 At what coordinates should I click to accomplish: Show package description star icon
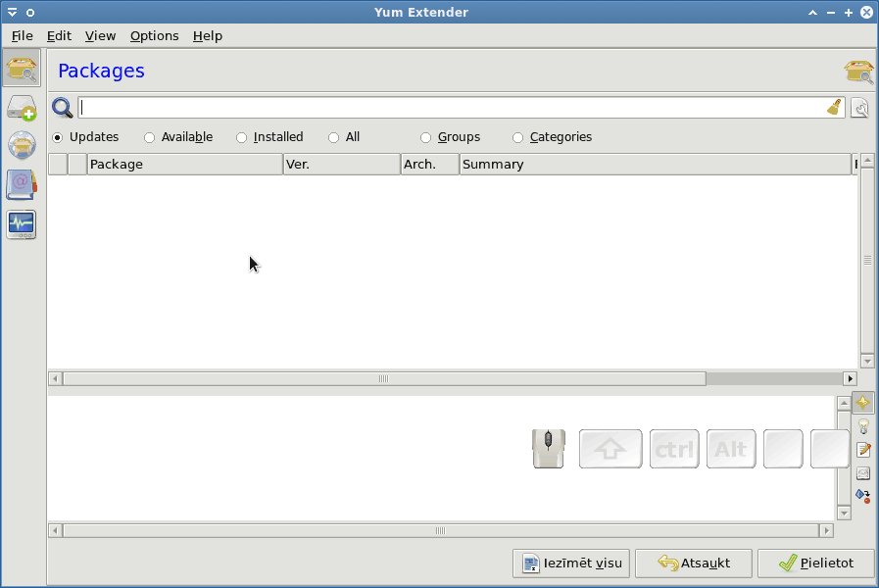(862, 402)
